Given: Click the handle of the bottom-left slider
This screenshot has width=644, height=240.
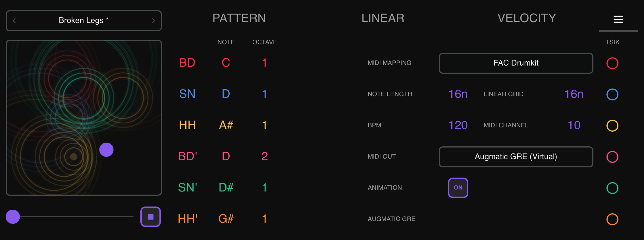Looking at the screenshot, I should click(13, 216).
